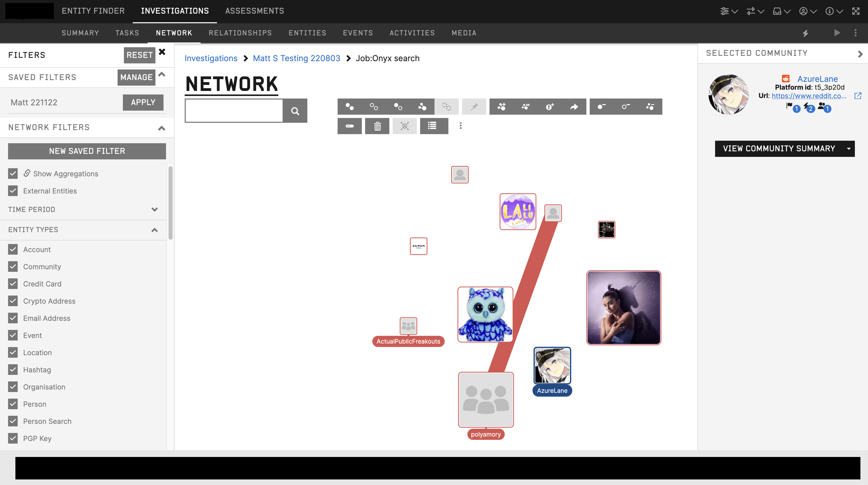Open the AzureLane external profile URL link
Screen dimensions: 868x485
click(857, 95)
